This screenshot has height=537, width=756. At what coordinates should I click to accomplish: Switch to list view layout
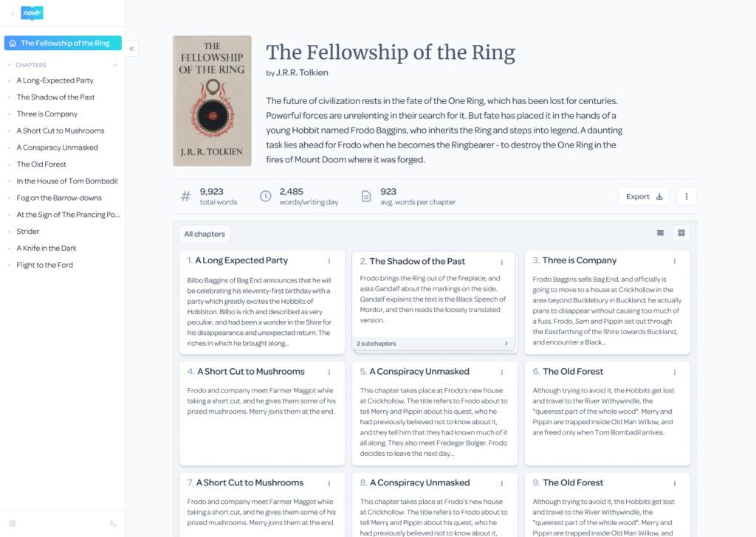[x=661, y=233]
